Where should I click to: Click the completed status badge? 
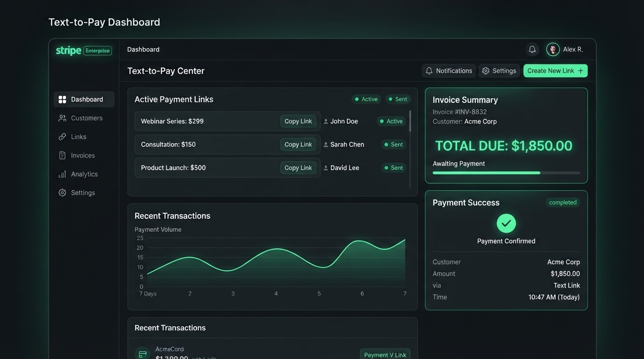563,202
